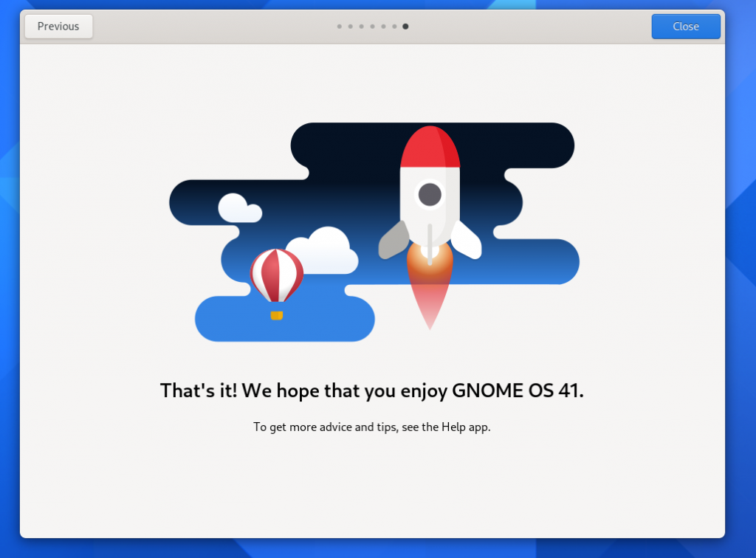Screen dimensions: 756x558
Task: Click the active last page indicator dot
Action: click(406, 27)
